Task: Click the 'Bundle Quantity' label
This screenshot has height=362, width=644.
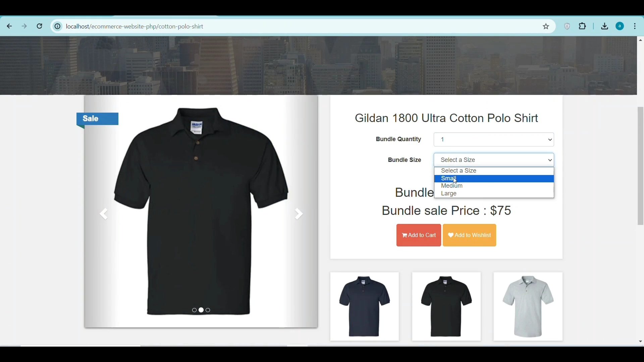Action: point(398,139)
